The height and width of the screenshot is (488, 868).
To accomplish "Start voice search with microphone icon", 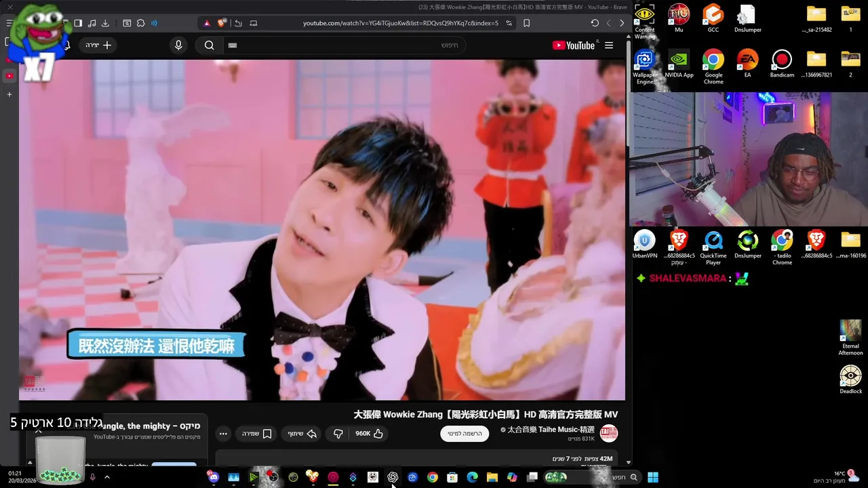I will [x=178, y=45].
